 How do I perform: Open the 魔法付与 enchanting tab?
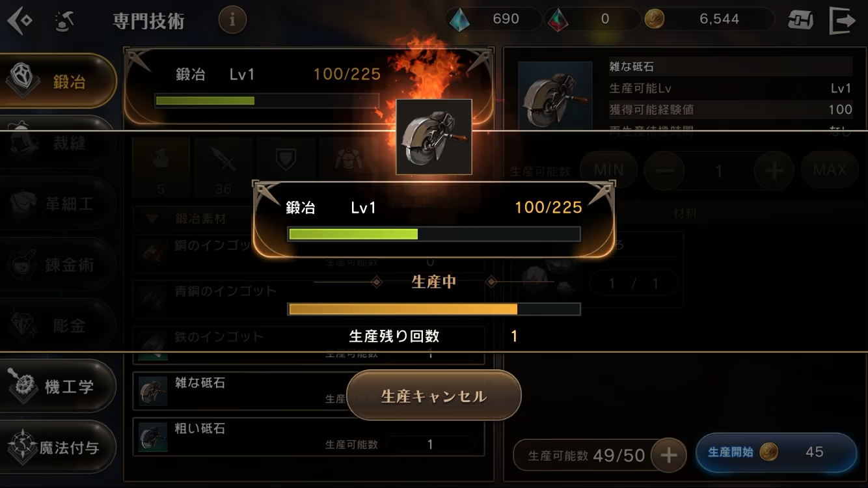(x=57, y=448)
